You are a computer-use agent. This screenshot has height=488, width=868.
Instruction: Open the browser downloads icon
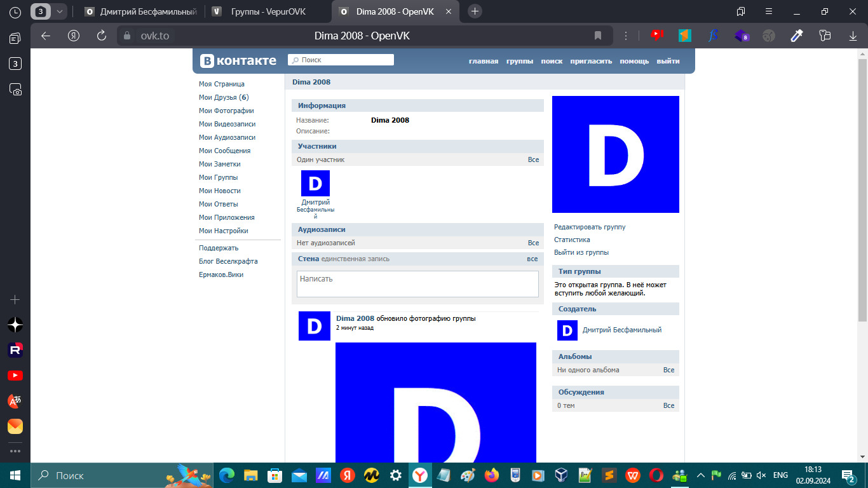[x=853, y=36]
